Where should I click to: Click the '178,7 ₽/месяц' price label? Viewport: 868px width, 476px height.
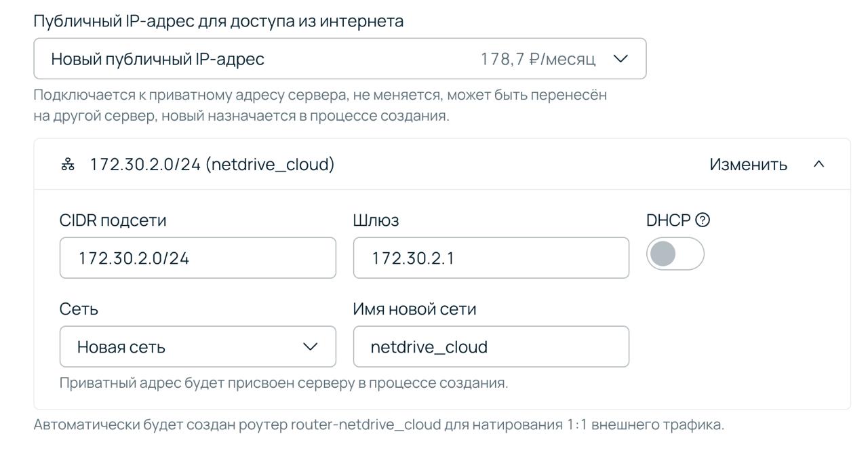(538, 59)
